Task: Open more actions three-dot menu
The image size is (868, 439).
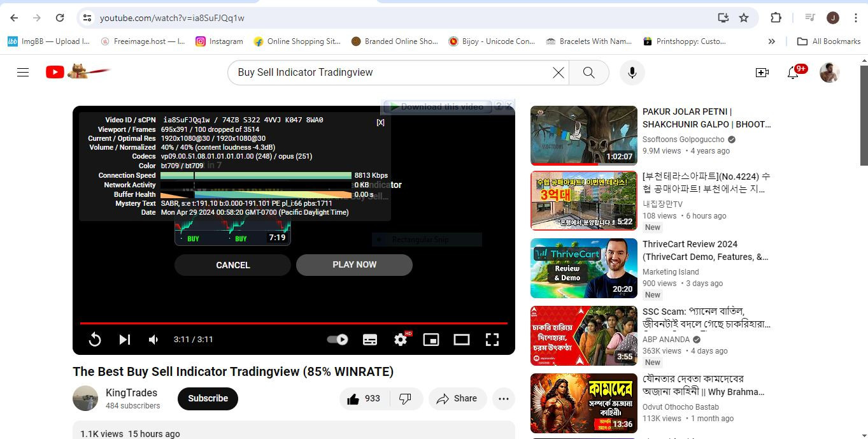Action: 504,399
